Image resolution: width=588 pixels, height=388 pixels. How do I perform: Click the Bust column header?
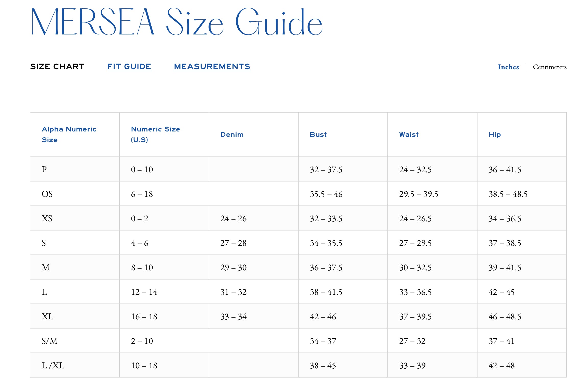[x=318, y=135]
